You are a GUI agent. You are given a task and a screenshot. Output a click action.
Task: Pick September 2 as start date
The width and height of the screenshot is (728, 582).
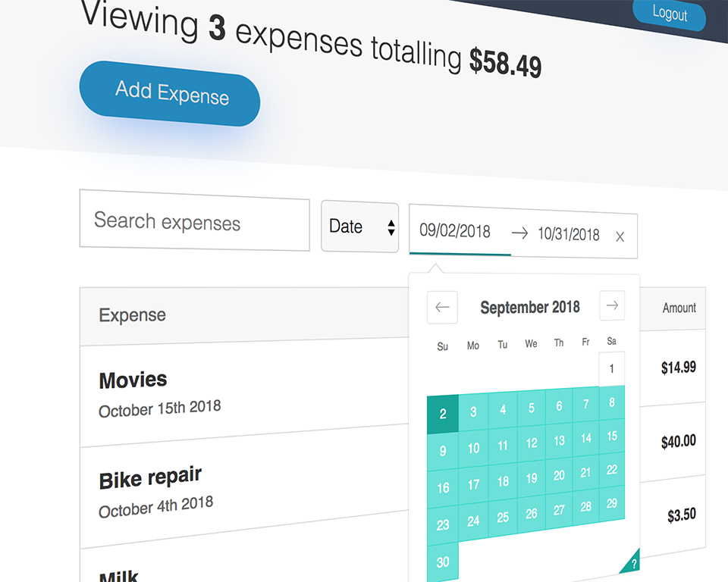click(443, 414)
